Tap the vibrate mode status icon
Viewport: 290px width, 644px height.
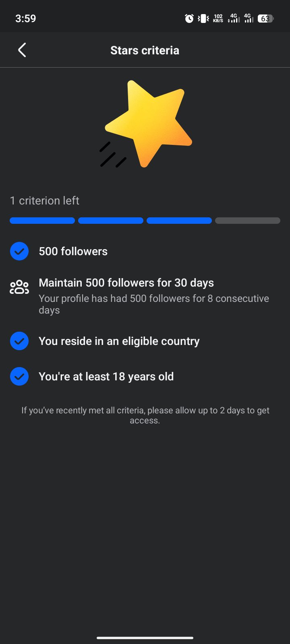click(203, 18)
